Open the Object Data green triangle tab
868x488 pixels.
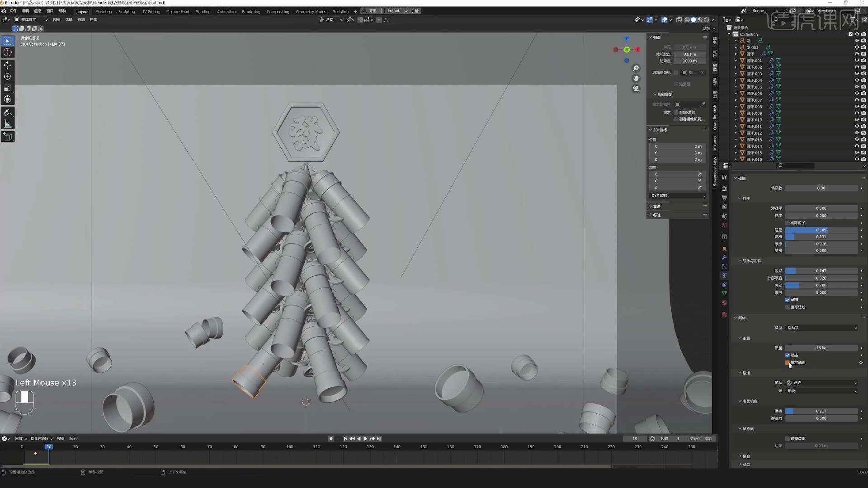pyautogui.click(x=724, y=294)
